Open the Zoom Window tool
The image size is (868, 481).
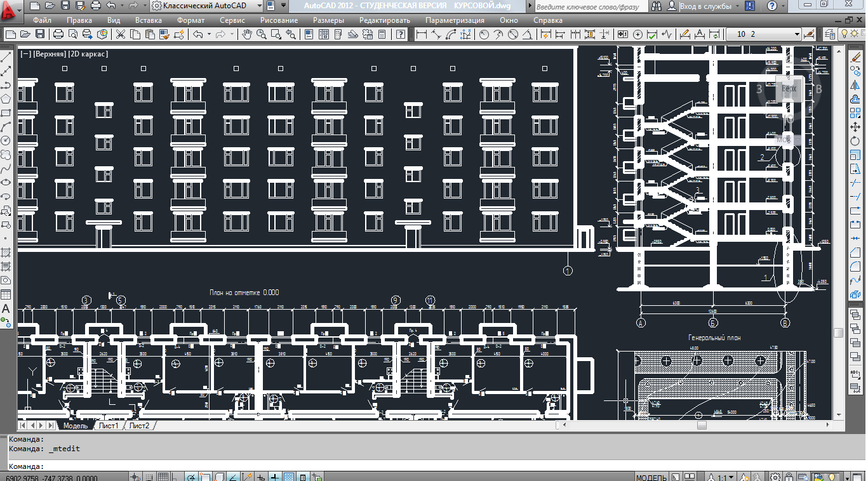(x=275, y=34)
